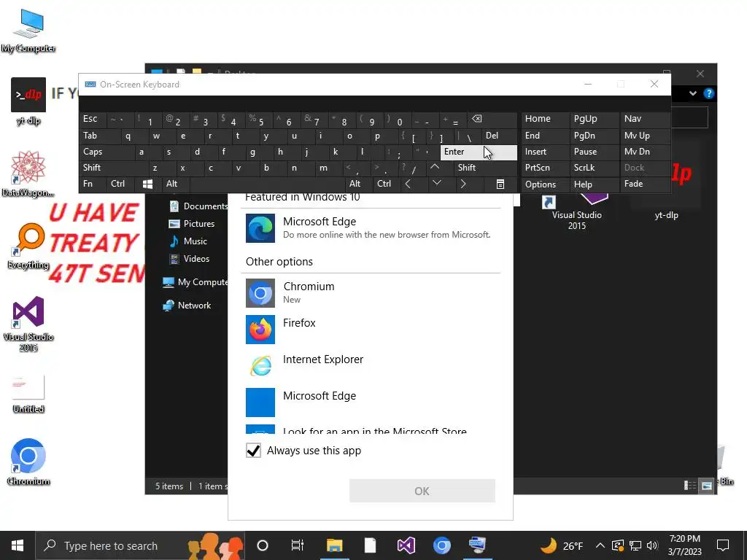
Task: Open File Explorer from the taskbar
Action: tap(334, 545)
